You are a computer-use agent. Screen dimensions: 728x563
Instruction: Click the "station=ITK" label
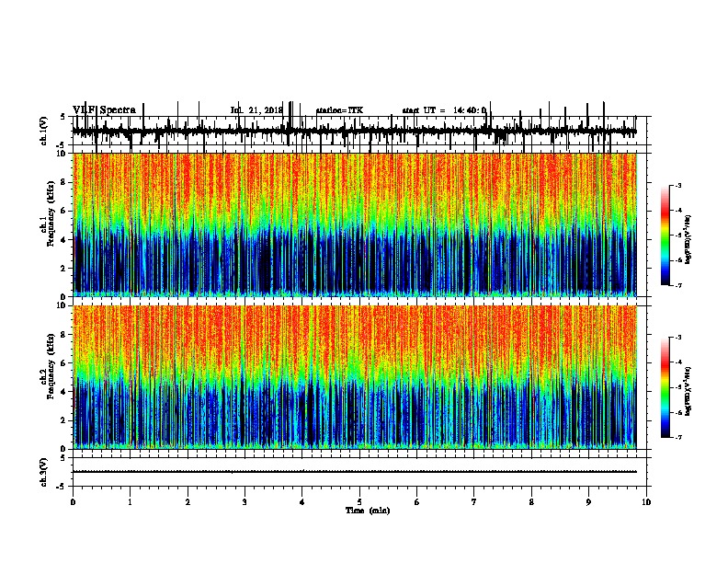(339, 110)
